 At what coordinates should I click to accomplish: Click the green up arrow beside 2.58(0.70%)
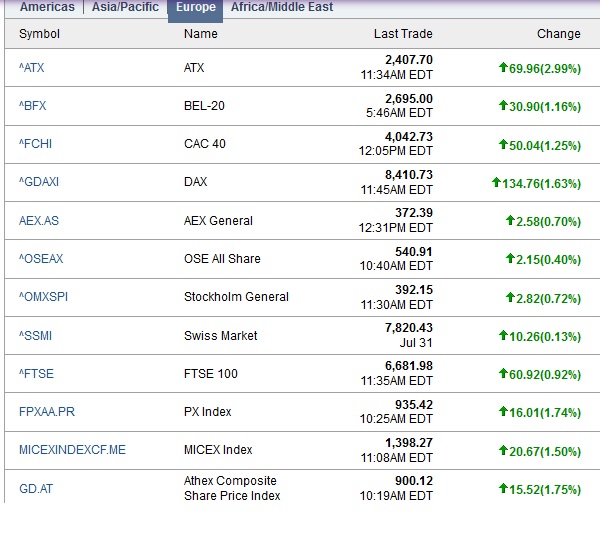(x=510, y=220)
